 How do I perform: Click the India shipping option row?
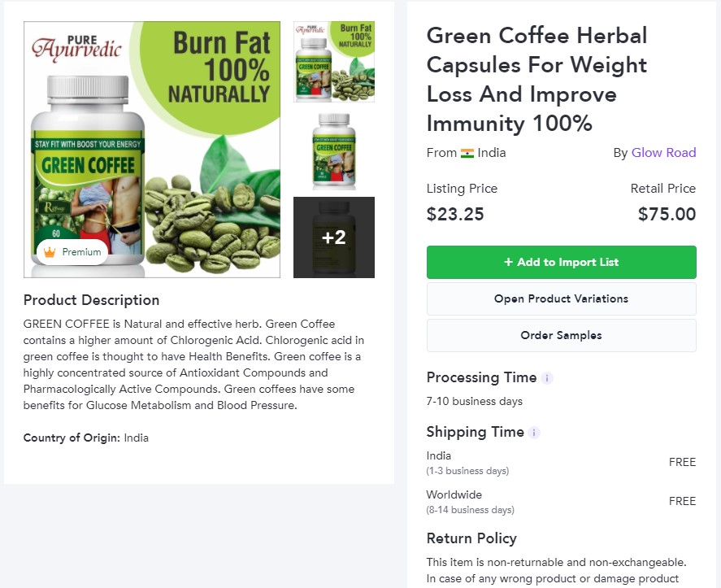[x=561, y=462]
